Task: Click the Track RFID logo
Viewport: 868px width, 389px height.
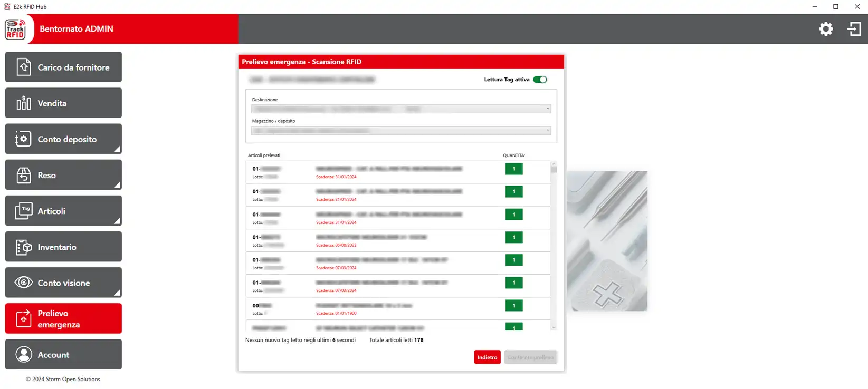Action: (16, 29)
